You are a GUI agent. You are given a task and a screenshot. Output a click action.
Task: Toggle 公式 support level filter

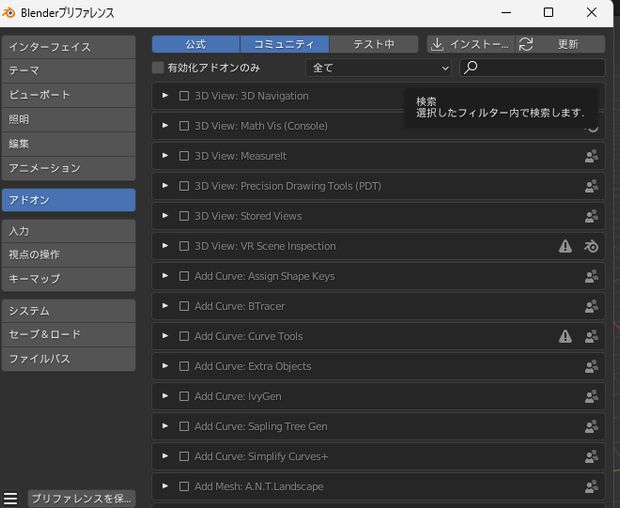click(196, 44)
